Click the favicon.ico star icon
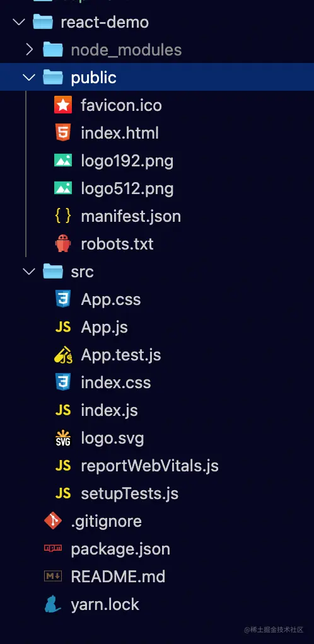The height and width of the screenshot is (644, 314). tap(63, 105)
